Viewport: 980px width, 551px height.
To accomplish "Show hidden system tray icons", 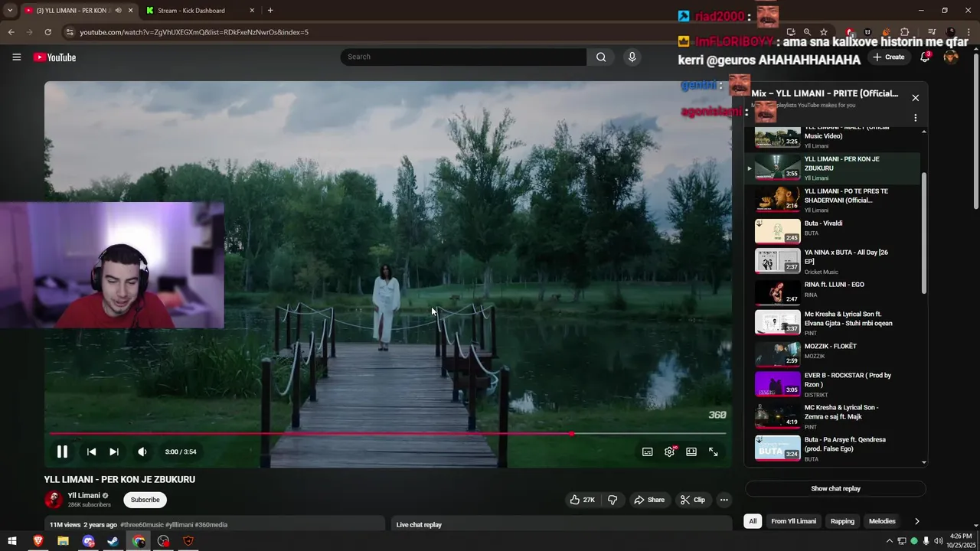I will tap(890, 541).
